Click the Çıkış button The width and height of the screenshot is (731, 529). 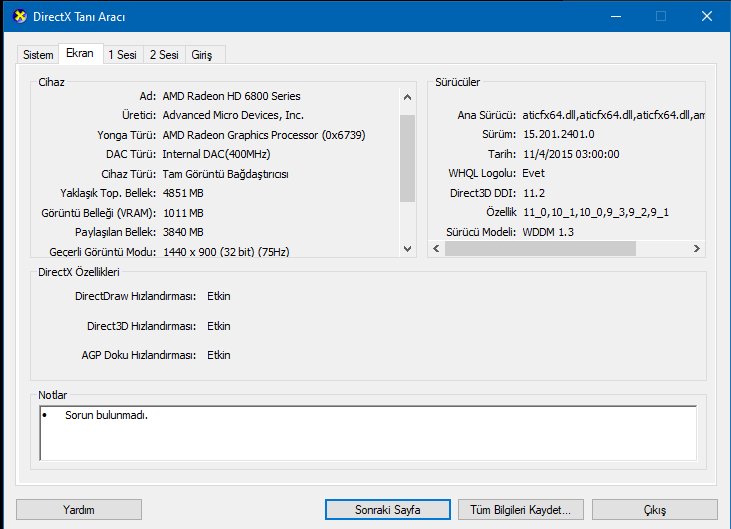pos(655,510)
